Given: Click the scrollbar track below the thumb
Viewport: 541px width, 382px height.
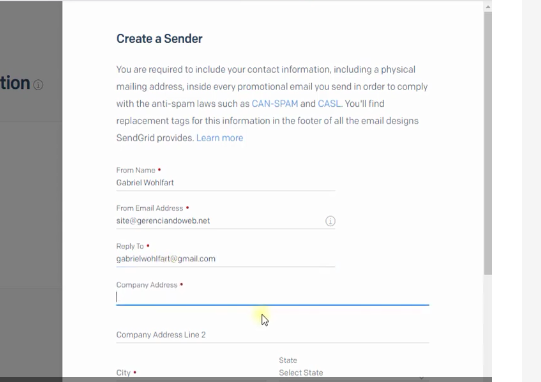Looking at the screenshot, I should (488, 324).
